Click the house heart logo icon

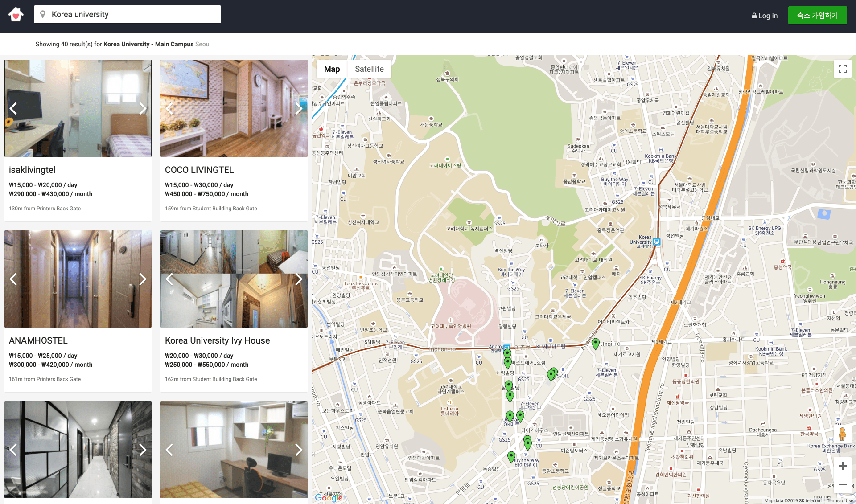(16, 15)
